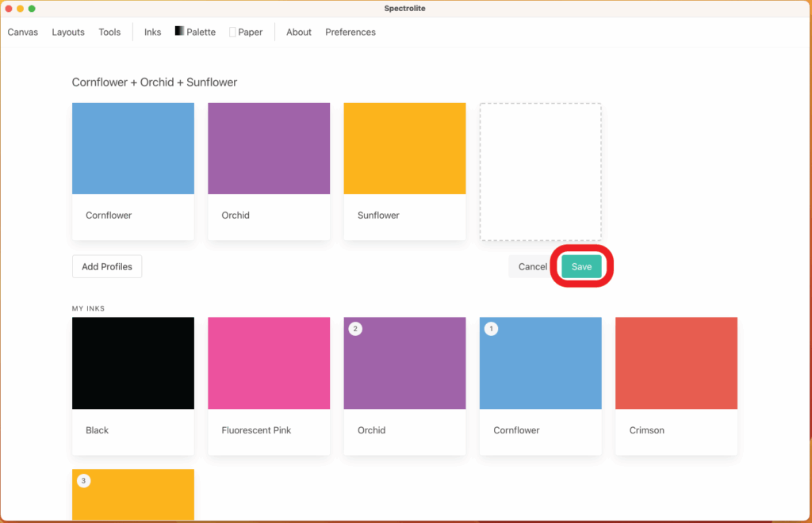Go to the Inks tab
Screen dimensions: 812x523
click(152, 32)
